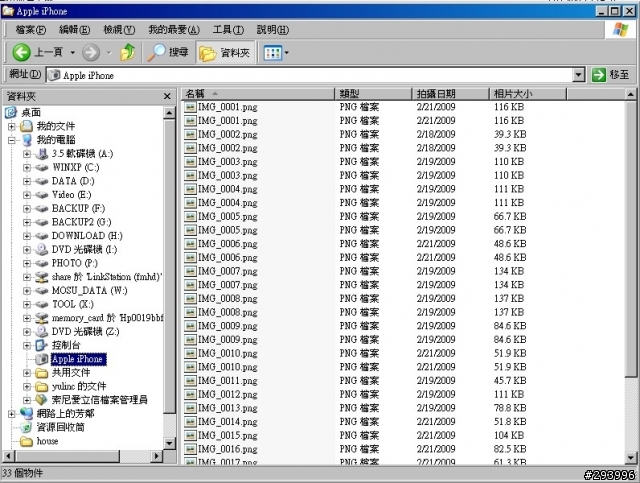Open the 工具(T) menu
The height and width of the screenshot is (483, 640).
click(228, 29)
